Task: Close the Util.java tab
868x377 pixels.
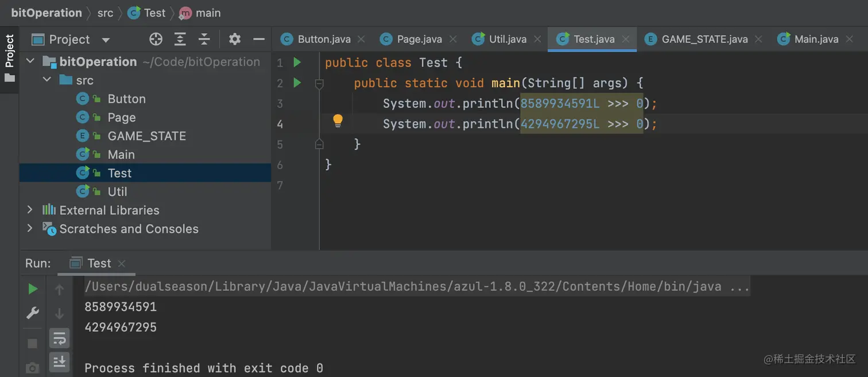Action: [537, 39]
